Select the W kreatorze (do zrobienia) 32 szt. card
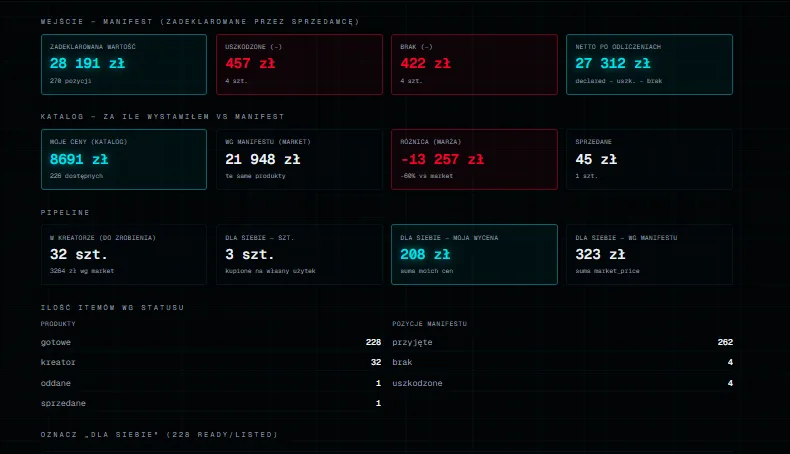The image size is (790, 454). pyautogui.click(x=124, y=254)
